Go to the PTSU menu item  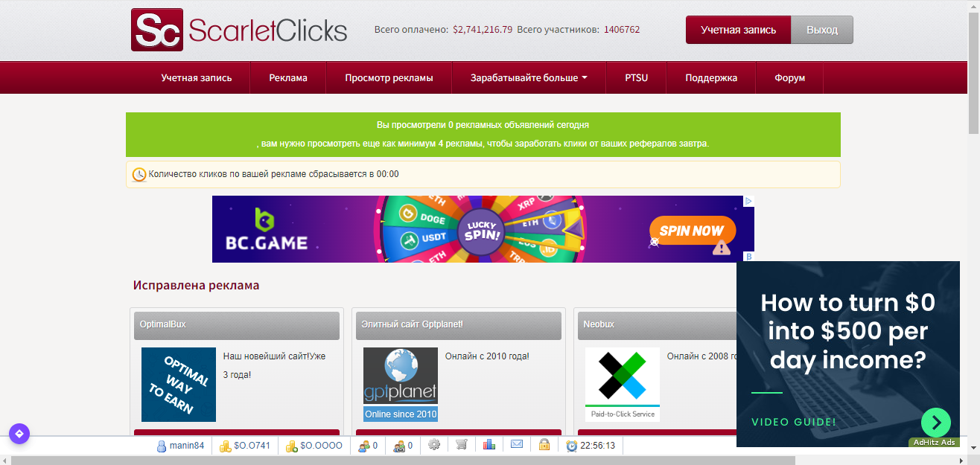click(x=637, y=77)
